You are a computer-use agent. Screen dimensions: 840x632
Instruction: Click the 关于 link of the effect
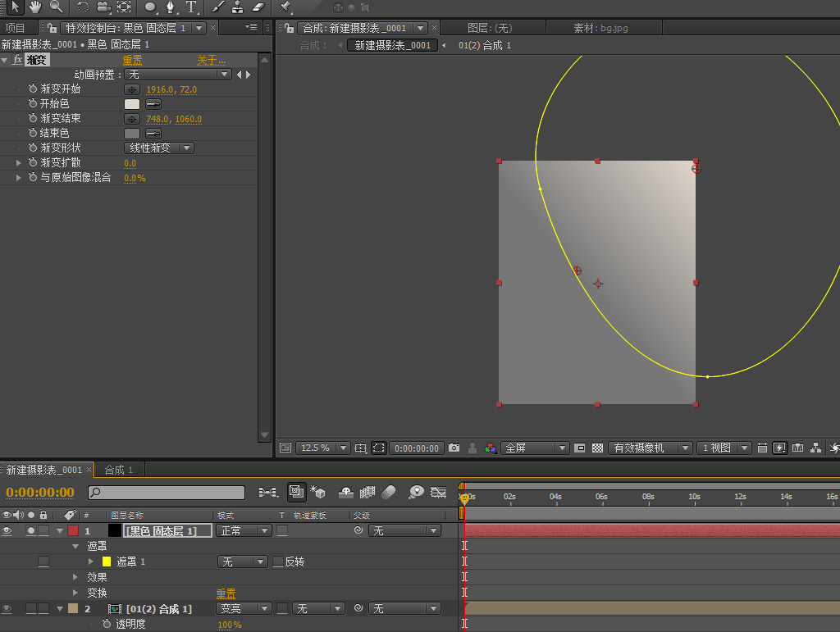(x=211, y=60)
